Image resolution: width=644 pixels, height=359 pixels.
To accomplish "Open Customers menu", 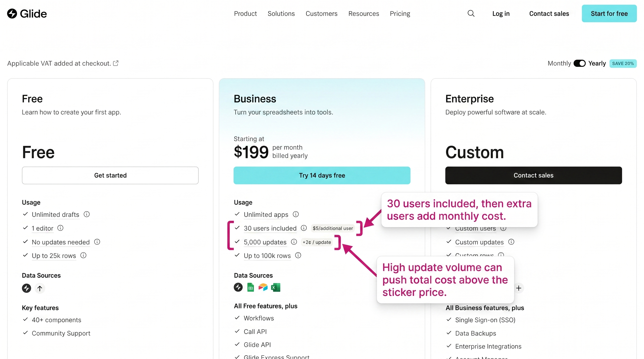I will (x=322, y=14).
